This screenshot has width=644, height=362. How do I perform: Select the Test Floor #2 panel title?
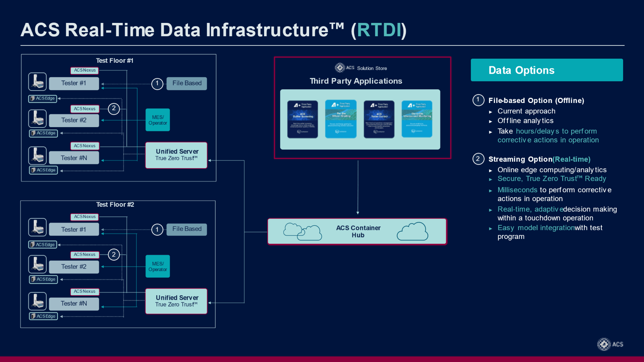pyautogui.click(x=116, y=205)
